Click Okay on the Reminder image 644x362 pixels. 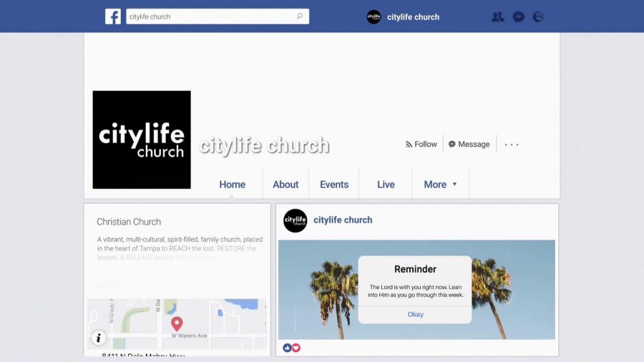[415, 314]
